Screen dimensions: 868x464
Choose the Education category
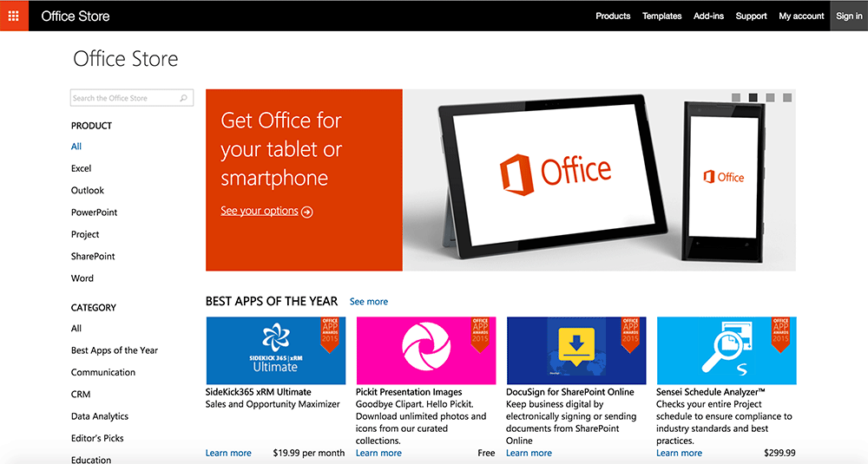point(91,460)
